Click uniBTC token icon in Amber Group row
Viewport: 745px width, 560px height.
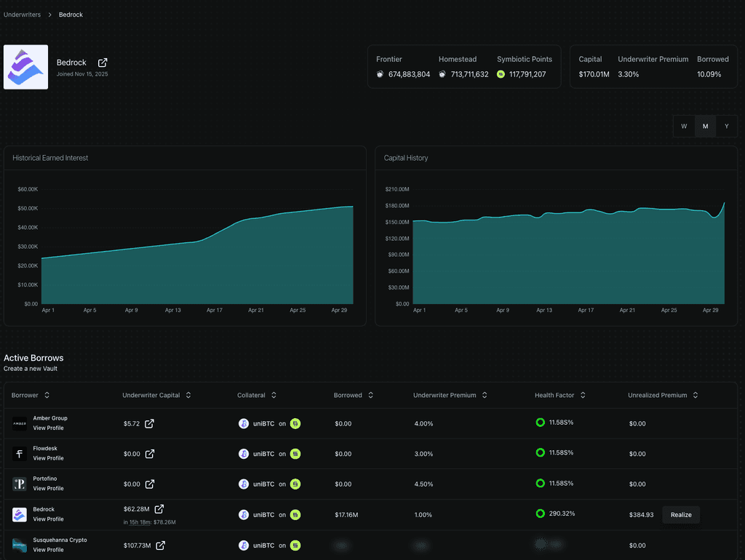coord(244,424)
